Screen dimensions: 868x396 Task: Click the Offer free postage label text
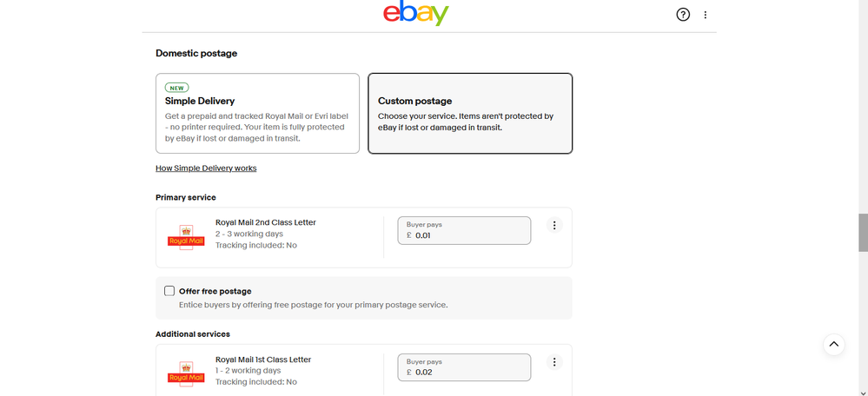pos(215,291)
